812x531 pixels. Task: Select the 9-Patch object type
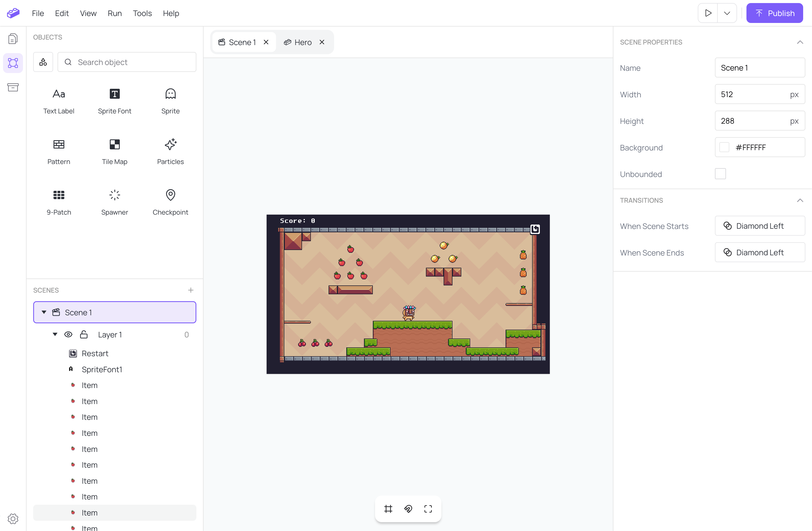59,202
